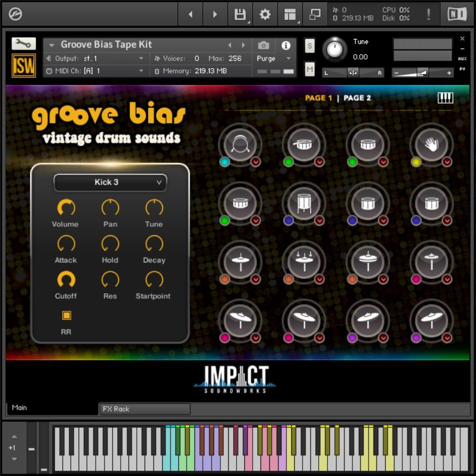Go to previous preset using top left arrow
This screenshot has height=476, width=476.
pyautogui.click(x=190, y=14)
